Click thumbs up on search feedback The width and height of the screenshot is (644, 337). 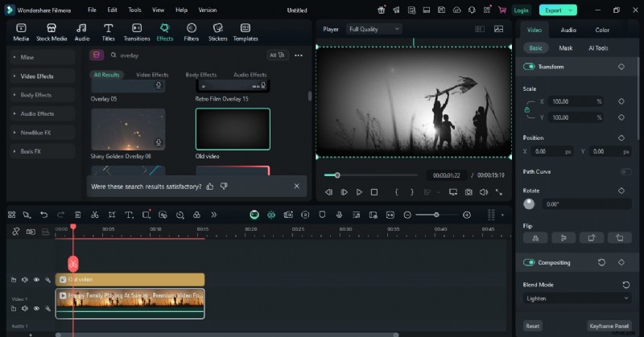click(x=210, y=186)
